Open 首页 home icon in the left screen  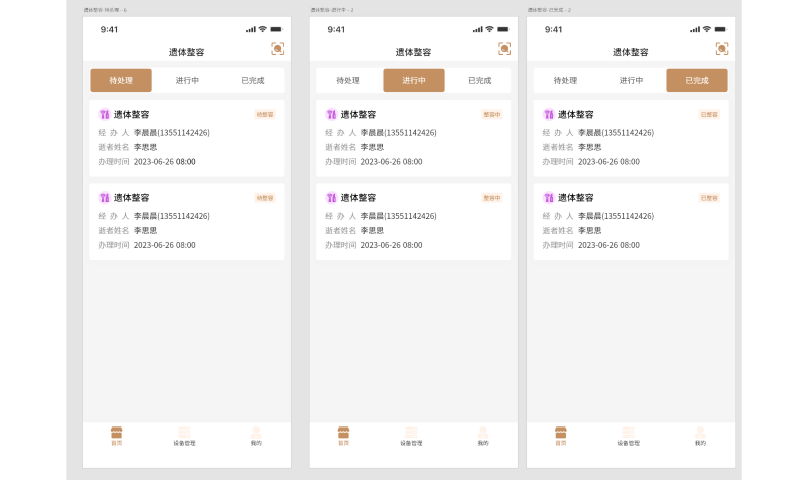pos(116,435)
